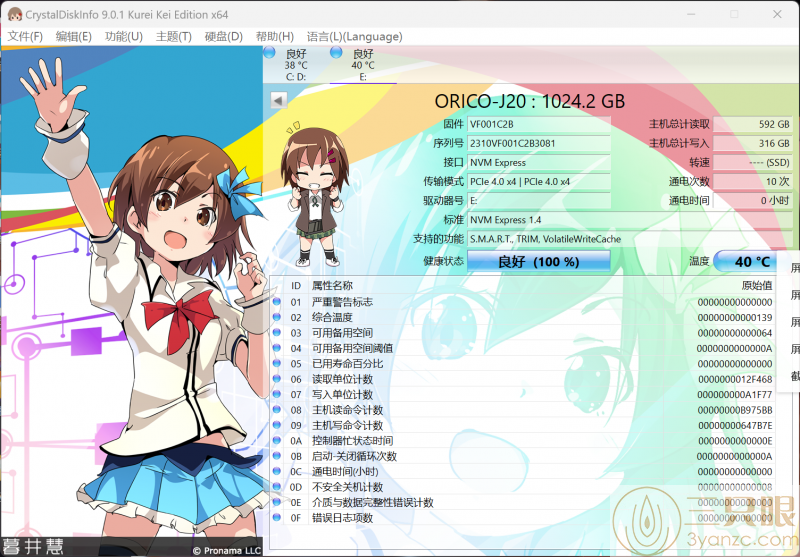Click the status dot for 读取单位计数
Image resolution: width=800 pixels, height=557 pixels.
(277, 379)
